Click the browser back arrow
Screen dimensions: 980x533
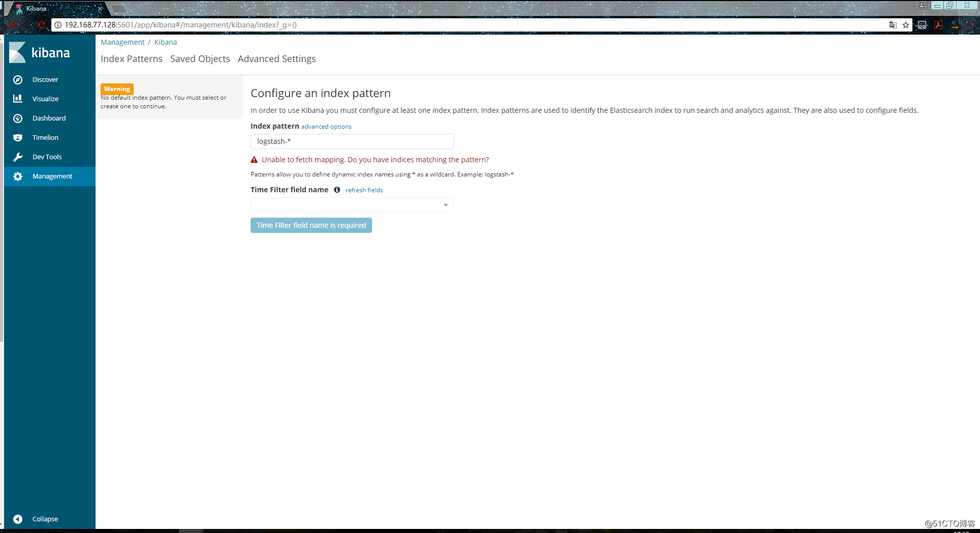[13, 25]
